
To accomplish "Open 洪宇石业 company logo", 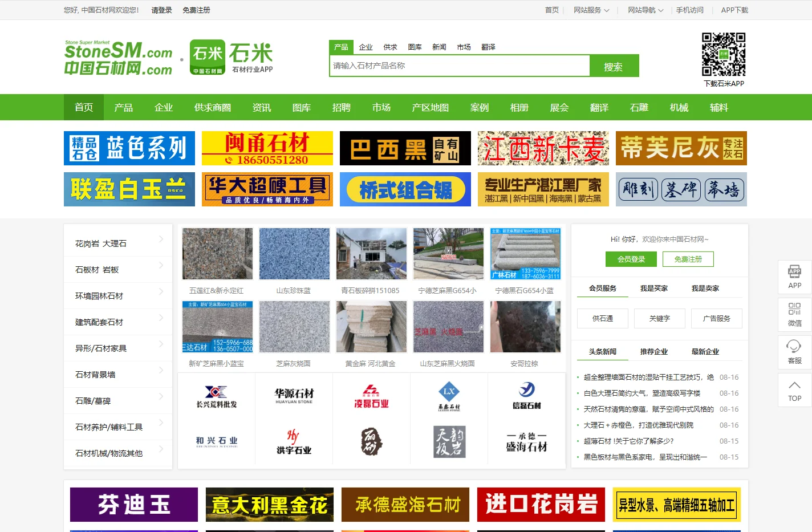I will 294,441.
